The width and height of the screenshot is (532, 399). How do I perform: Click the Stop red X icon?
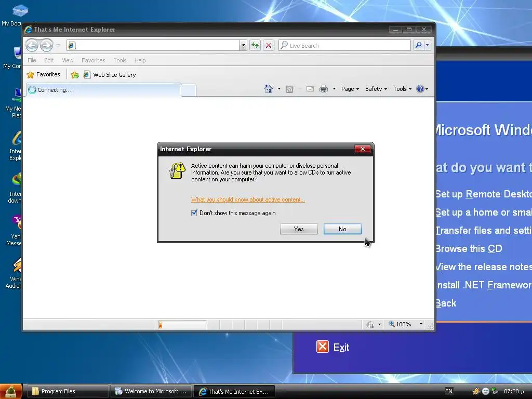pos(269,45)
